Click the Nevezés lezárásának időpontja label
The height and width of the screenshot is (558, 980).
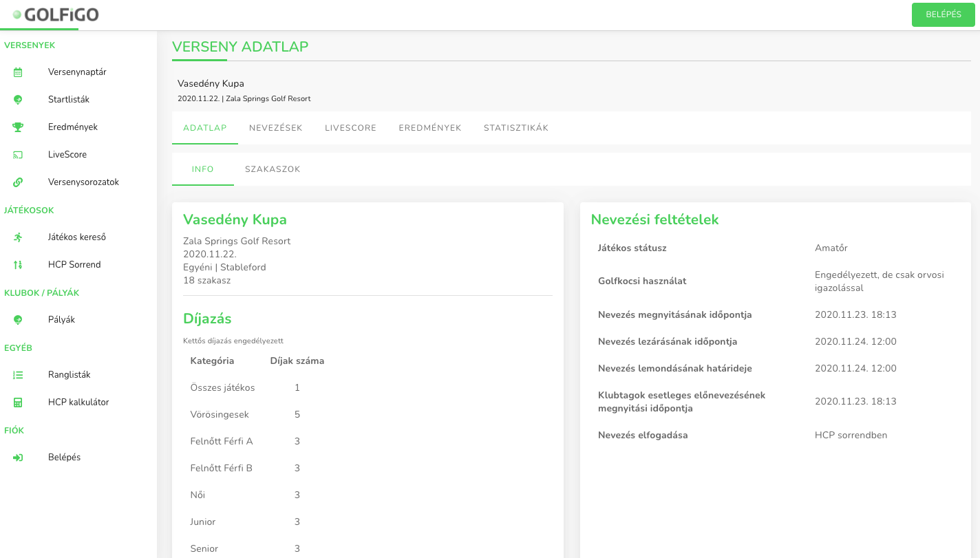pyautogui.click(x=668, y=342)
